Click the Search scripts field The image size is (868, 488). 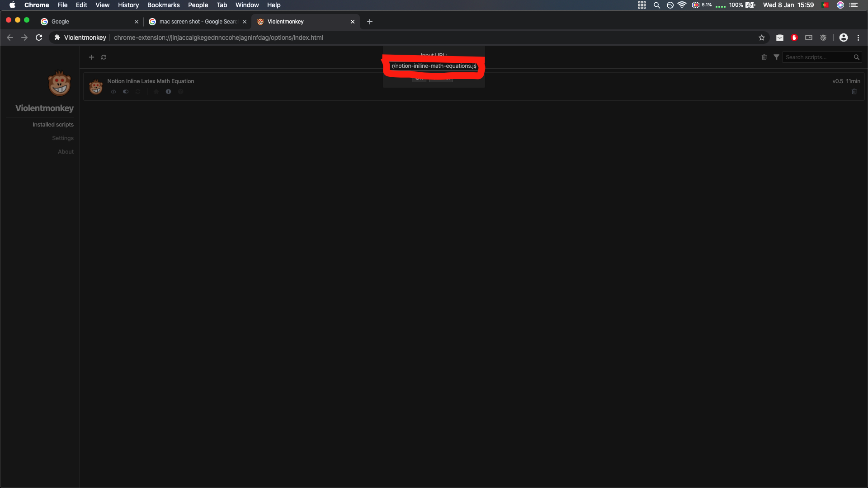coord(818,57)
